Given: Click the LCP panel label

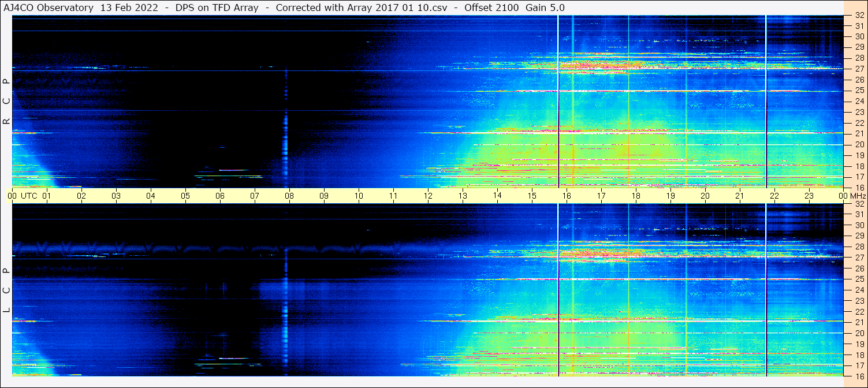Looking at the screenshot, I should 7,290.
